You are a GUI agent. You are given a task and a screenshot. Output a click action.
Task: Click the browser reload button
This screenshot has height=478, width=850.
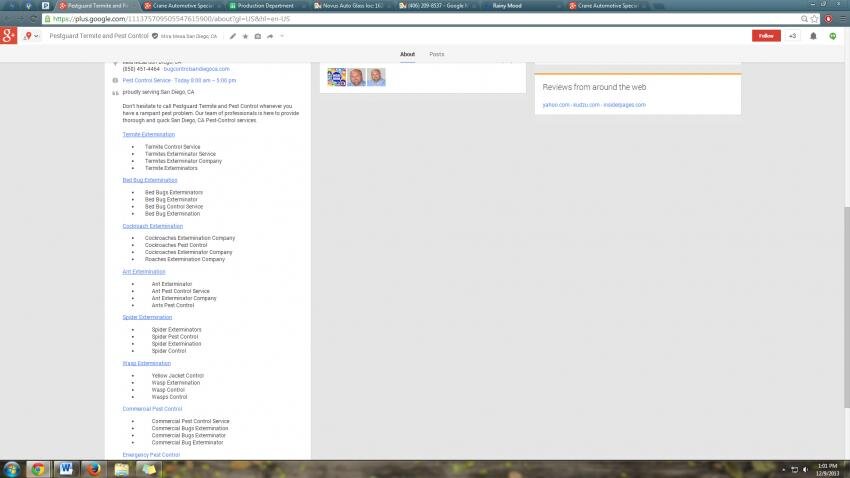[x=33, y=19]
